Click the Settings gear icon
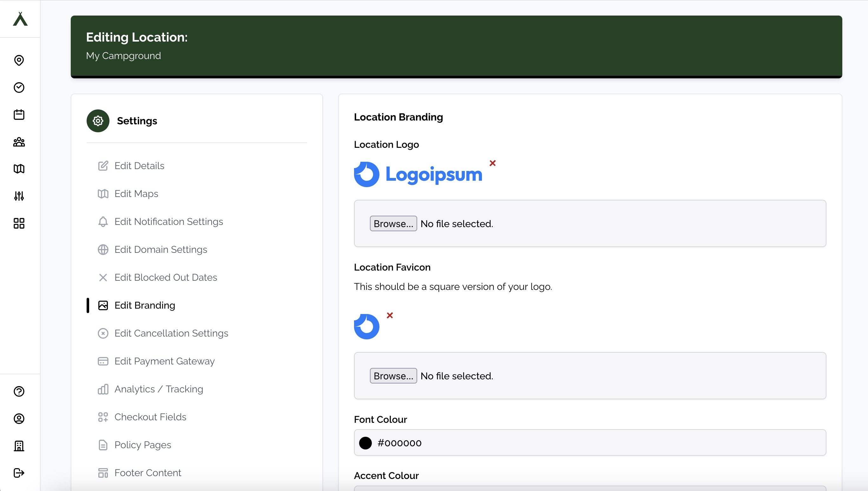The height and width of the screenshot is (491, 868). (x=98, y=121)
